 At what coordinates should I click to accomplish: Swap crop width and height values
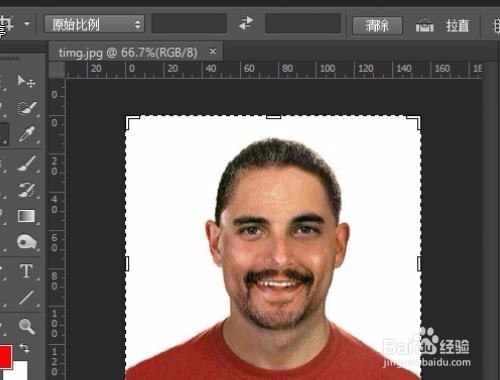click(x=246, y=23)
